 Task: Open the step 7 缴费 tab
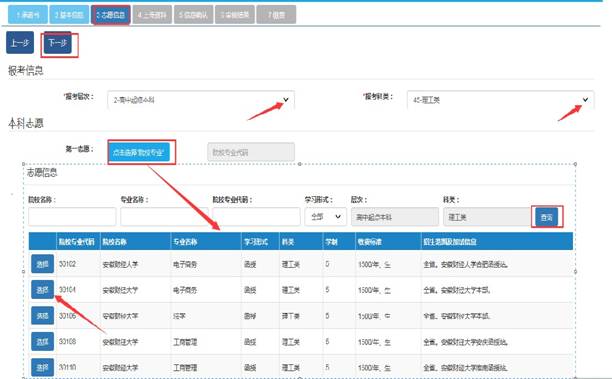276,15
